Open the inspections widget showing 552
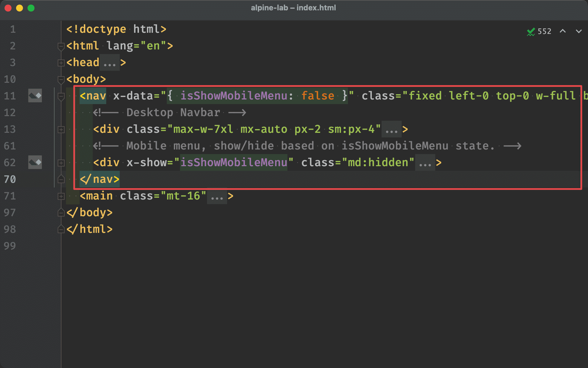588x368 pixels. tap(539, 31)
